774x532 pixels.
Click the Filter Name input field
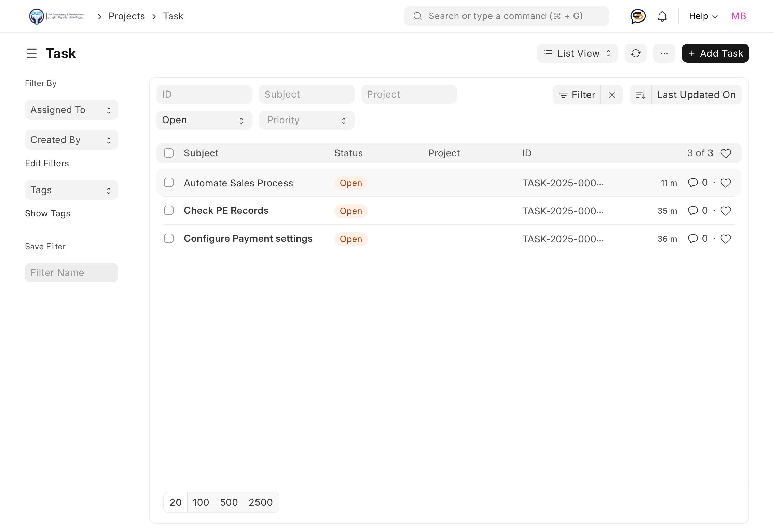[71, 272]
